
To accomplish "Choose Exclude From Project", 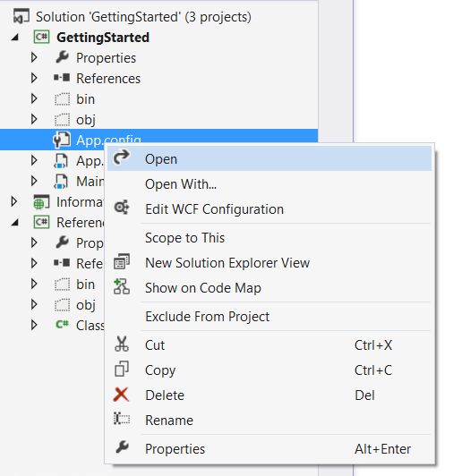I will [x=269, y=317].
